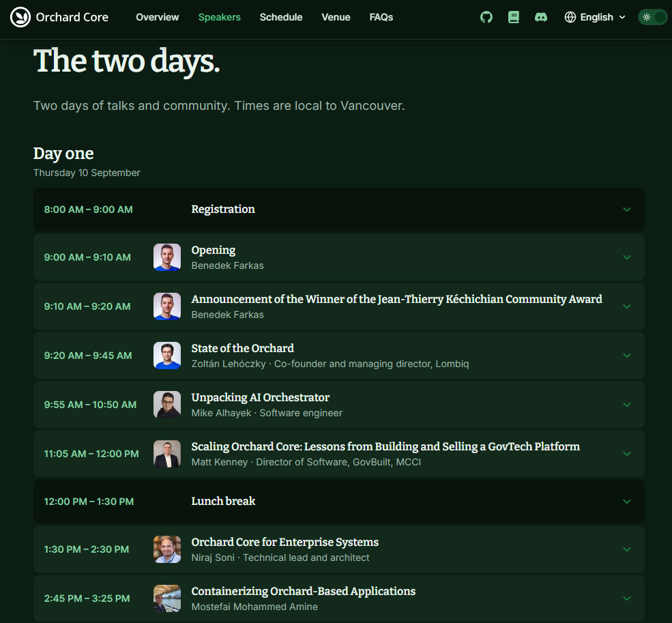Expand the Unpacking AI Orchestrator chevron
672x623 pixels.
click(x=626, y=405)
